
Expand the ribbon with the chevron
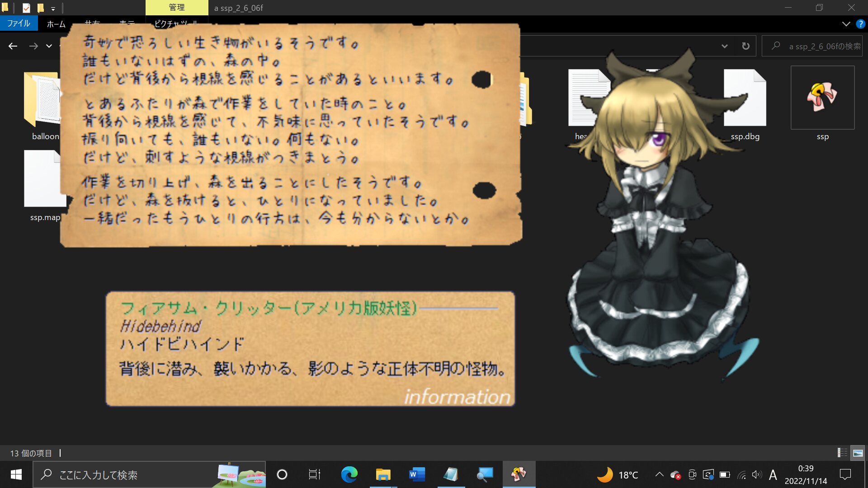click(846, 24)
